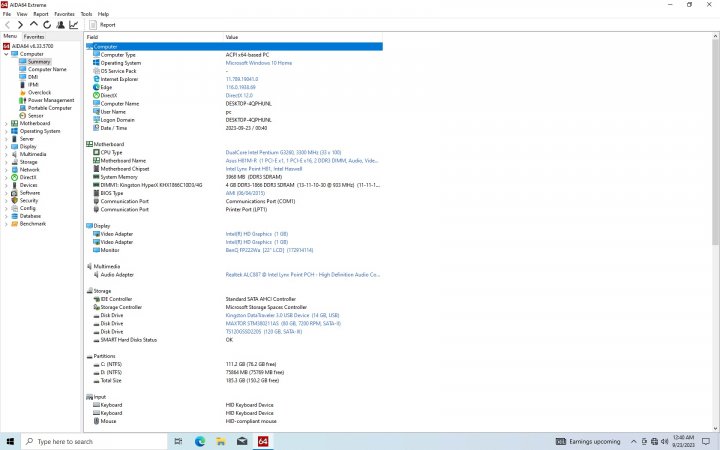Viewport: 720px width, 450px height.
Task: Switch to the Favorites tab
Action: pyautogui.click(x=34, y=36)
